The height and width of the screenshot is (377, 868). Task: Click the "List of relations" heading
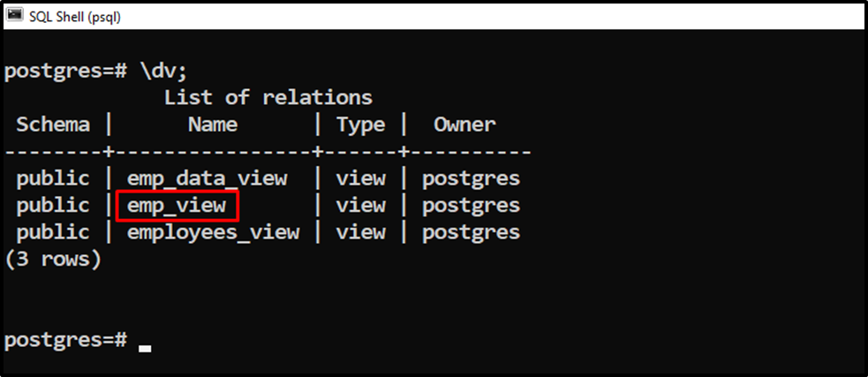coord(268,97)
